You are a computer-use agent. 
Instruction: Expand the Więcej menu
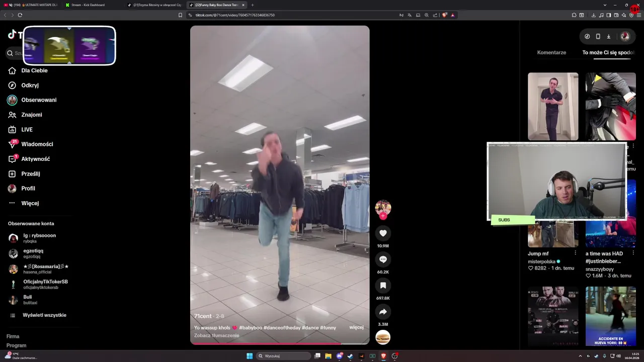[30, 203]
